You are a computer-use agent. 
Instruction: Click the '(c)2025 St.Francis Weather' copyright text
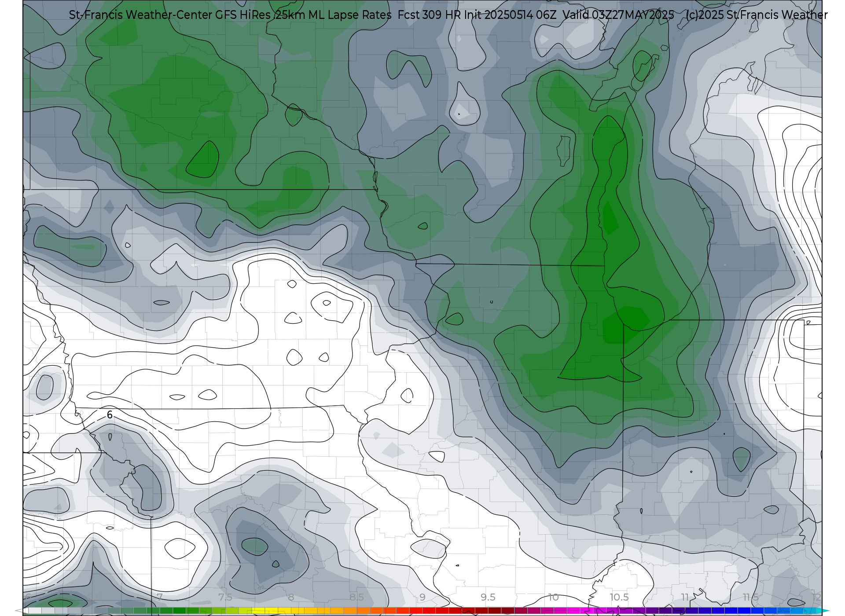pyautogui.click(x=757, y=15)
